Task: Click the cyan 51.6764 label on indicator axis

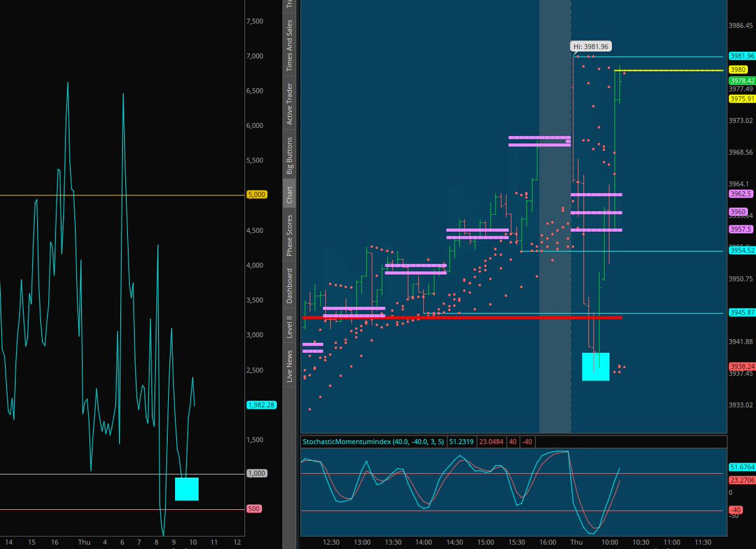Action: pos(742,467)
